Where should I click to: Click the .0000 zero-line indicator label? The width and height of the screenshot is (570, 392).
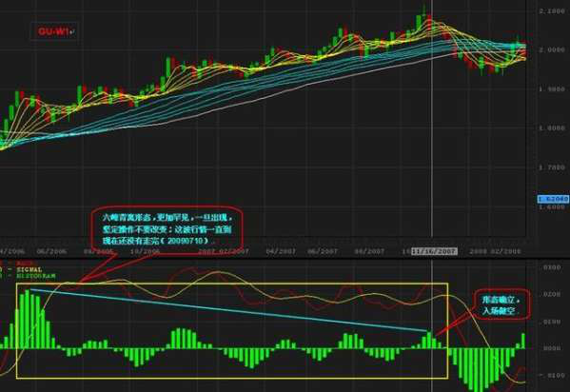[552, 348]
